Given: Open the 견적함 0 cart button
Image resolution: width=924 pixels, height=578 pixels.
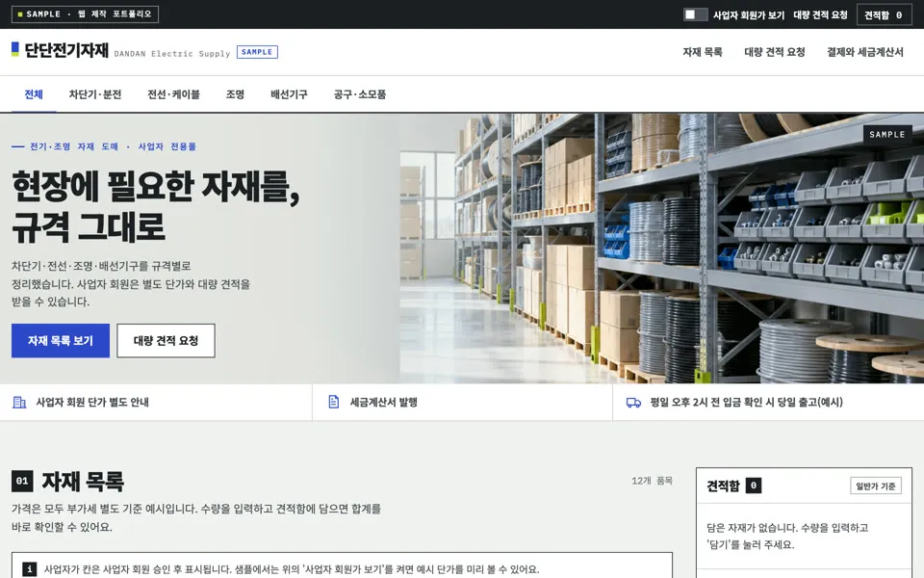Looking at the screenshot, I should click(x=884, y=14).
